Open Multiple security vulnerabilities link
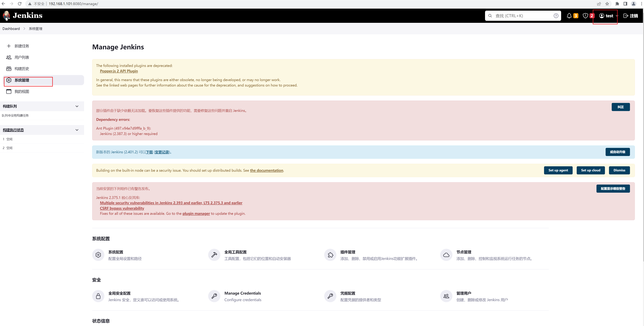This screenshot has width=644, height=326. click(x=171, y=203)
